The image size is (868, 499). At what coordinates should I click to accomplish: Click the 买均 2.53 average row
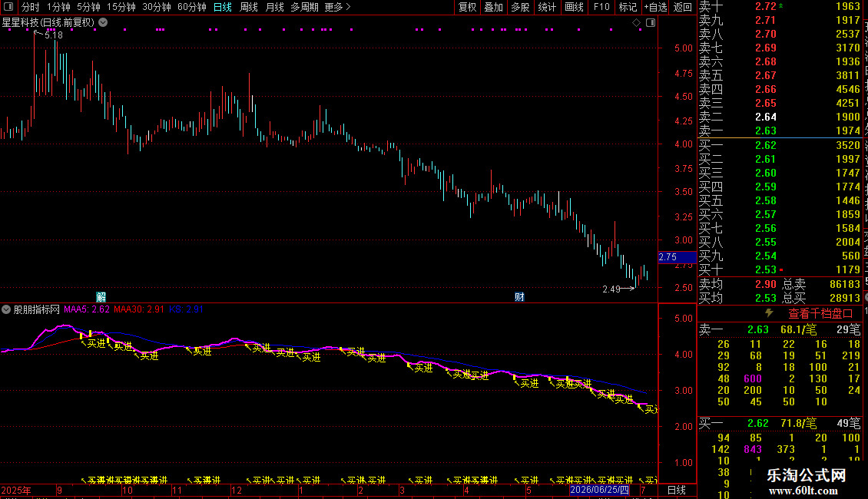738,298
